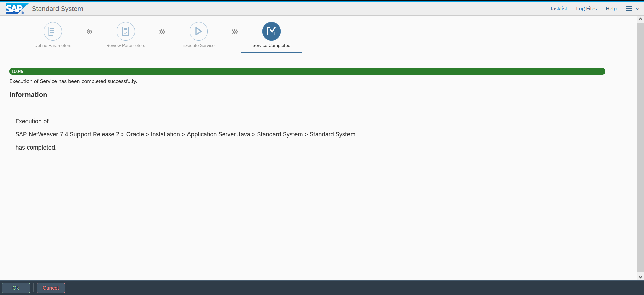
Task: Click the SAP logo
Action: coord(16,9)
